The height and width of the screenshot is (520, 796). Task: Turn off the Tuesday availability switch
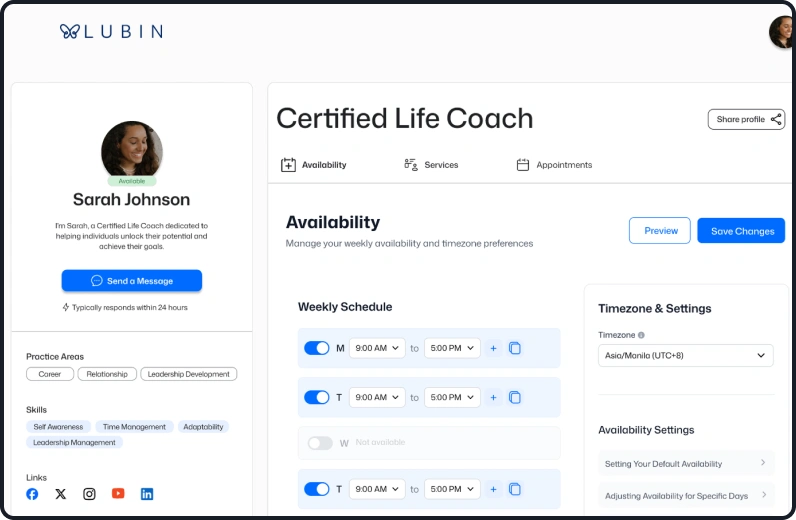click(x=317, y=397)
